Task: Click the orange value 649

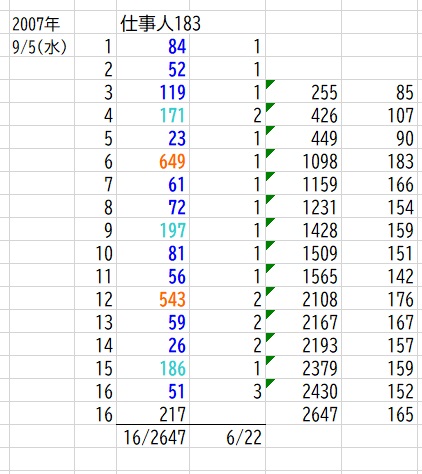Action: [x=172, y=162]
